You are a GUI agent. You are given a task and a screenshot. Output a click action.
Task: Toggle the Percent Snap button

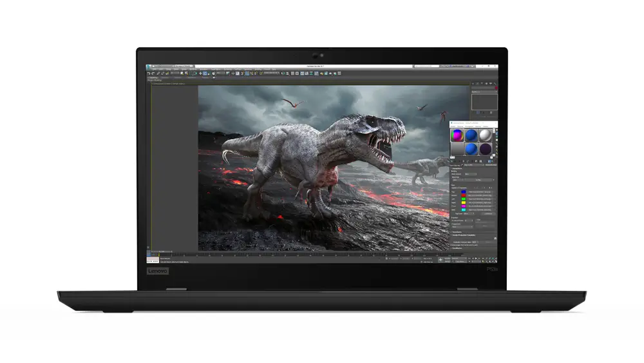(x=252, y=73)
